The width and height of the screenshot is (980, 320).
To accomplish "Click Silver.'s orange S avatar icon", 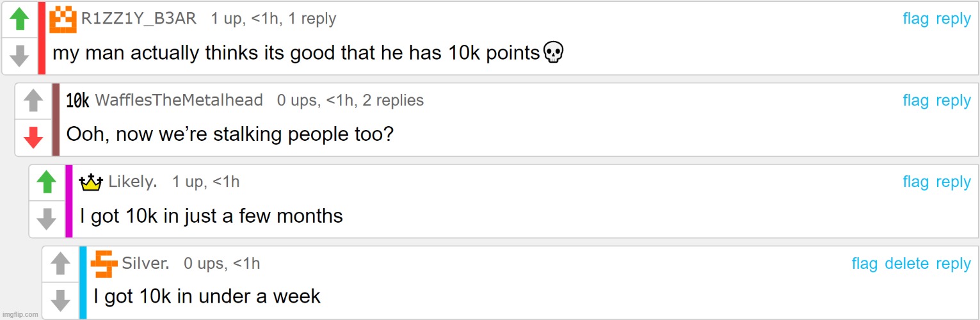I will click(x=104, y=264).
